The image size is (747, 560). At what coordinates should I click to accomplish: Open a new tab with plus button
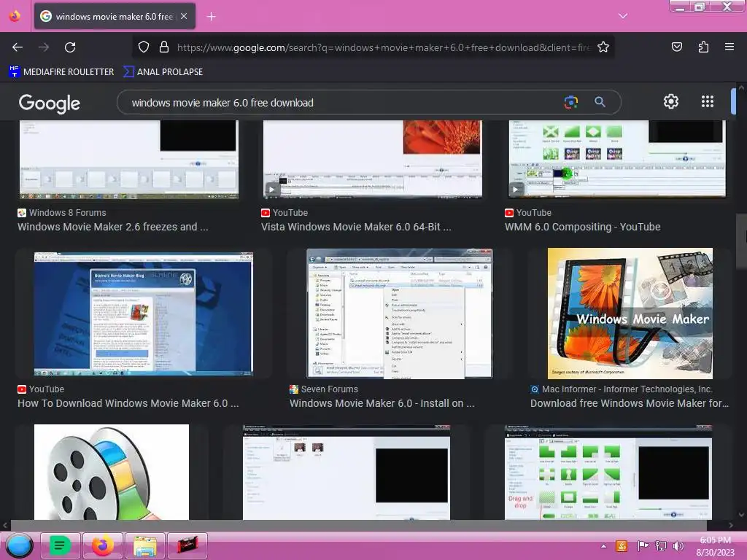tap(211, 17)
